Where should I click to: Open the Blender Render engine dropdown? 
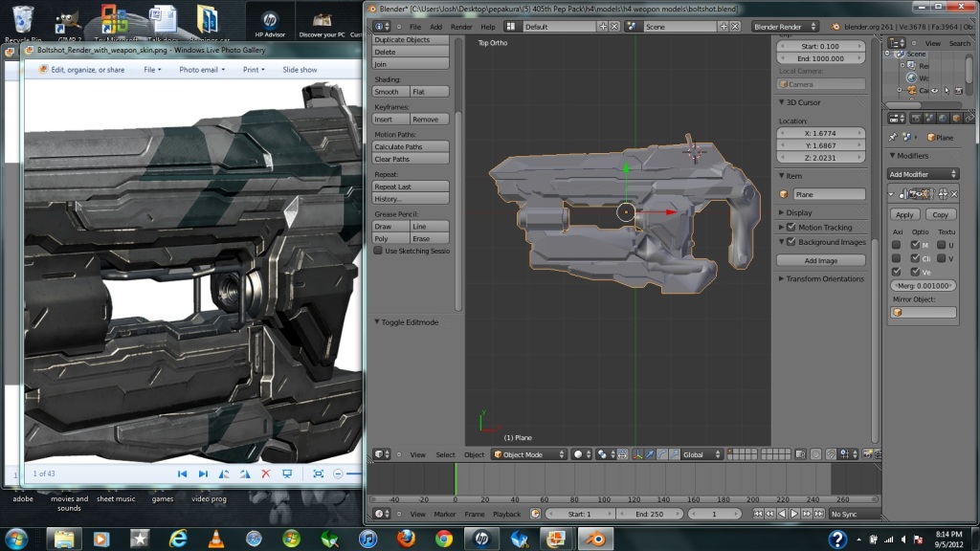(x=785, y=26)
